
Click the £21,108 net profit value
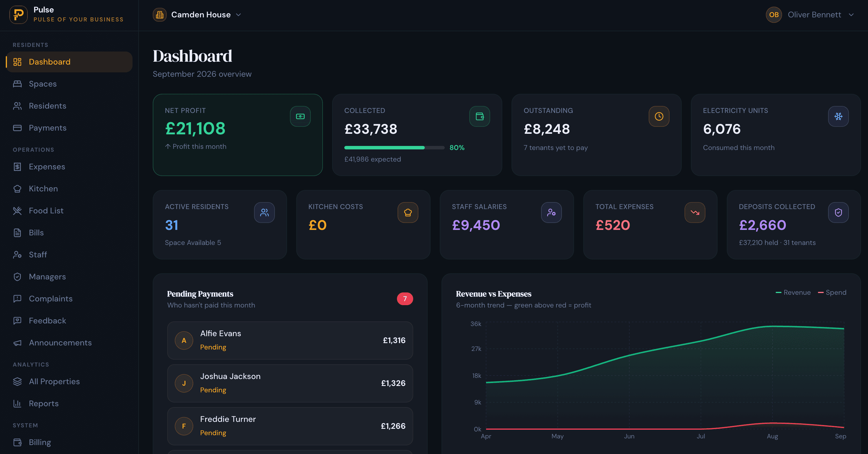195,129
